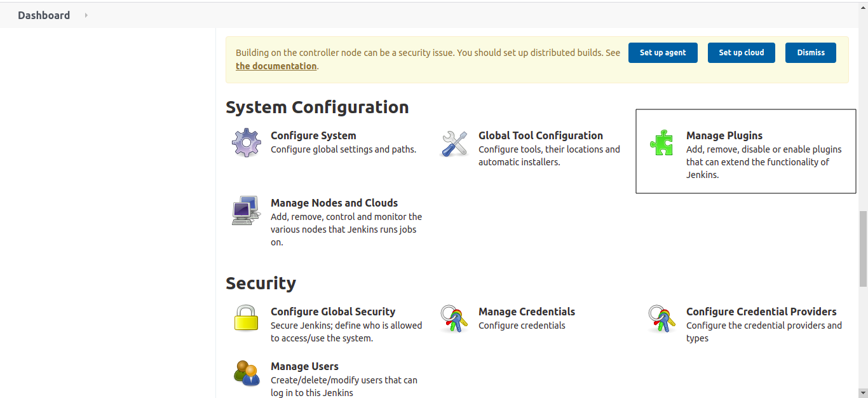Click description "Configure the credential providers and types"
The height and width of the screenshot is (398, 868).
pyautogui.click(x=764, y=332)
